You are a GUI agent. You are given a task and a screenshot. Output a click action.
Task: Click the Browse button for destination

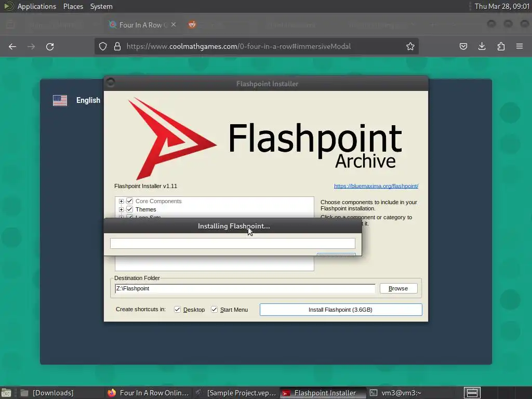coord(398,288)
